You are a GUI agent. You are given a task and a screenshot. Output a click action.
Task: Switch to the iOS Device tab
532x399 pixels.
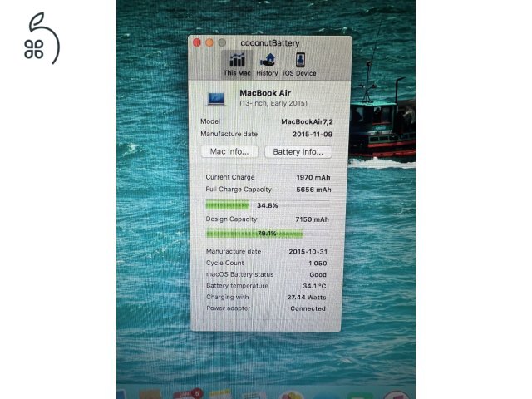tap(299, 63)
